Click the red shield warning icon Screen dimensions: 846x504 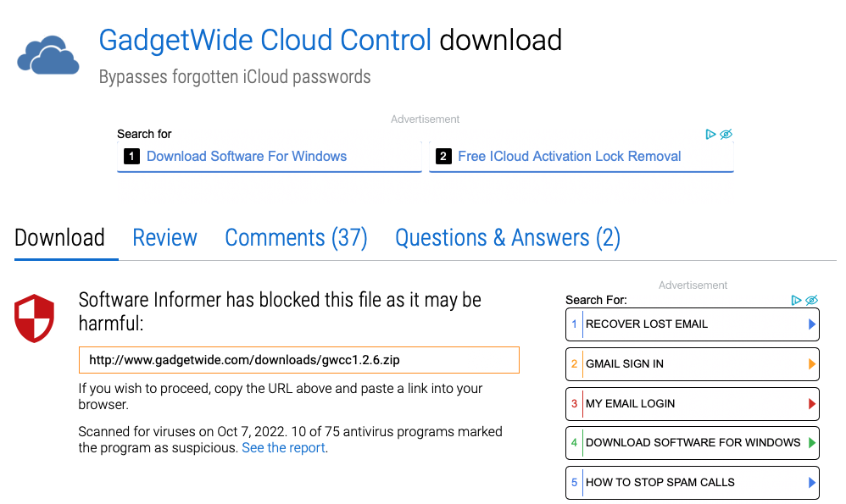click(34, 318)
